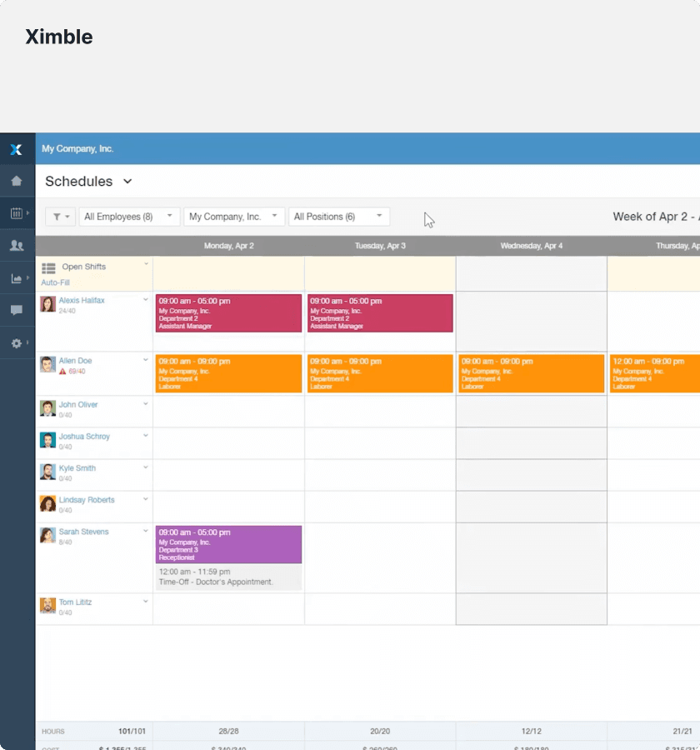Open Kyle Smith employee name link
The height and width of the screenshot is (750, 700).
click(77, 468)
